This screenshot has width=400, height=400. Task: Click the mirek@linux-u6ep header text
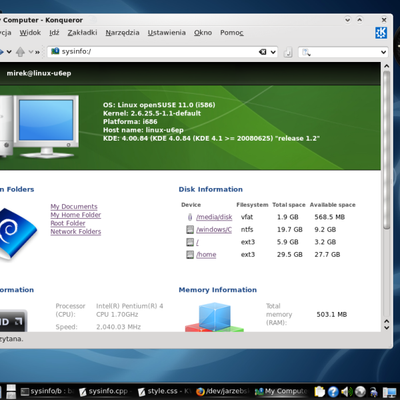pyautogui.click(x=39, y=73)
